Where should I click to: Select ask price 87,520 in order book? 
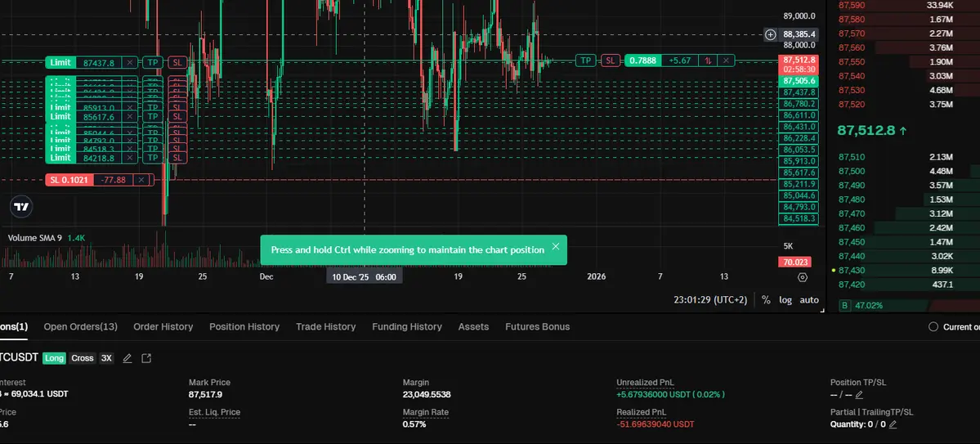coord(852,105)
